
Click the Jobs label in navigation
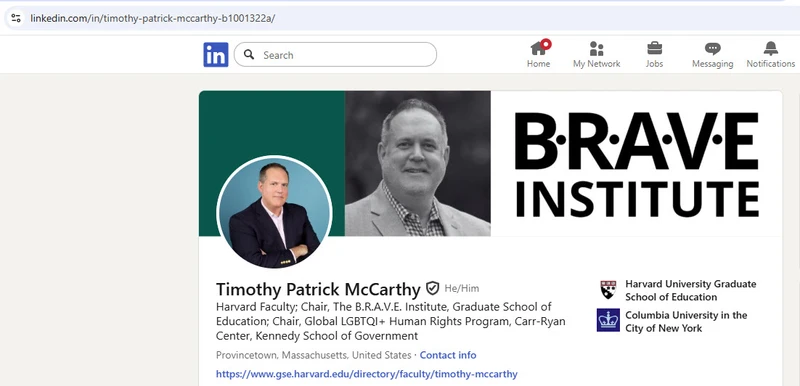click(x=655, y=64)
